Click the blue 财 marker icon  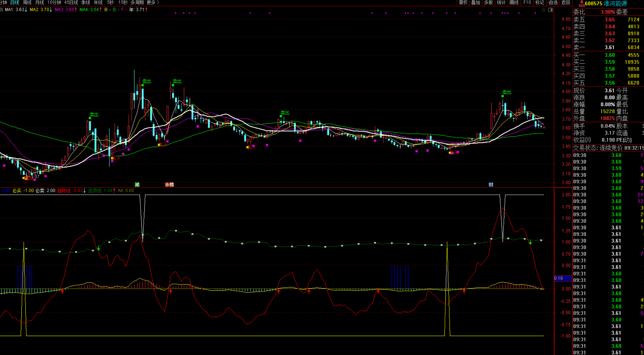pyautogui.click(x=491, y=185)
